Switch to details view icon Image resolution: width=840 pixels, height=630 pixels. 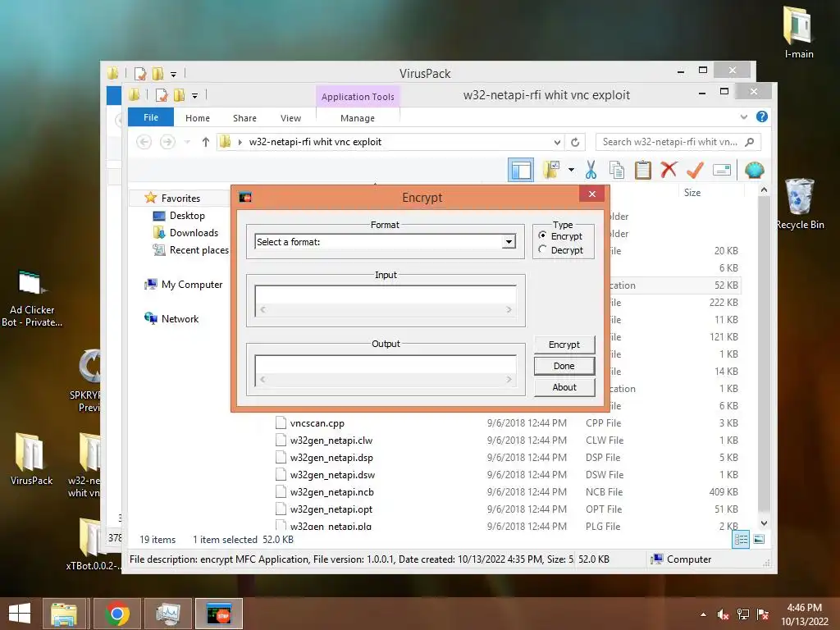click(741, 540)
